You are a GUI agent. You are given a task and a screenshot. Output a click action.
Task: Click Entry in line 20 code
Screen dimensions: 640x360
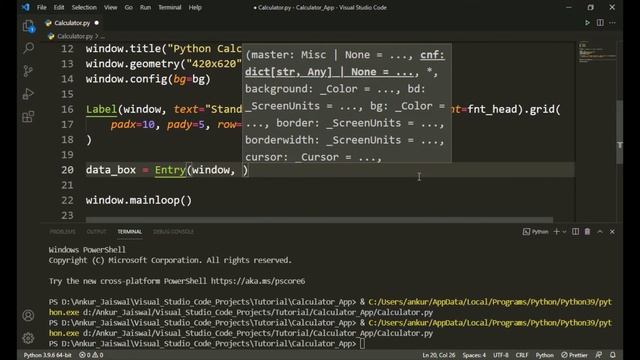click(x=170, y=170)
